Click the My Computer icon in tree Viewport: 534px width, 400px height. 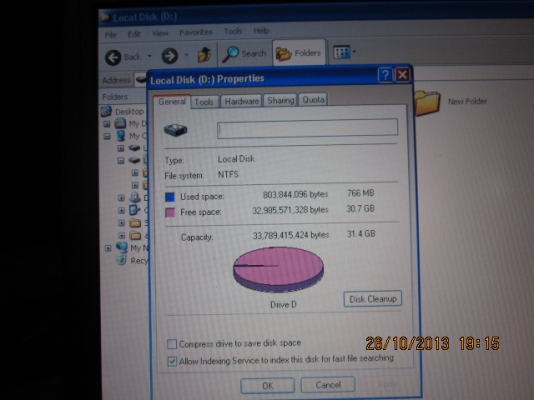point(121,136)
